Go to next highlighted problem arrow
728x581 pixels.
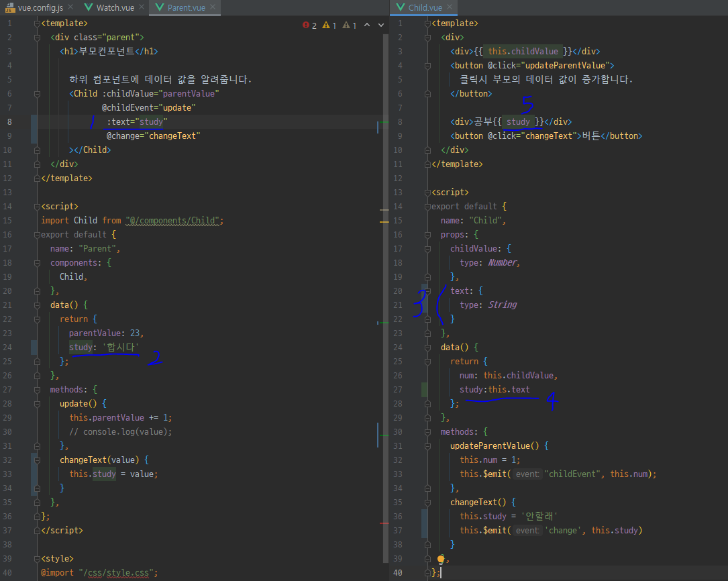[x=381, y=25]
